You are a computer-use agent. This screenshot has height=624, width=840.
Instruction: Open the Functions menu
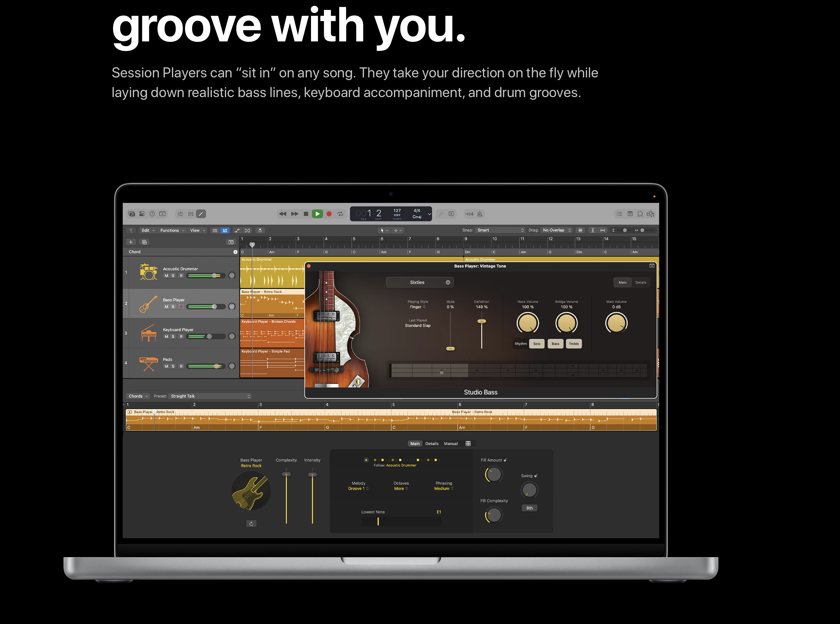(x=172, y=231)
